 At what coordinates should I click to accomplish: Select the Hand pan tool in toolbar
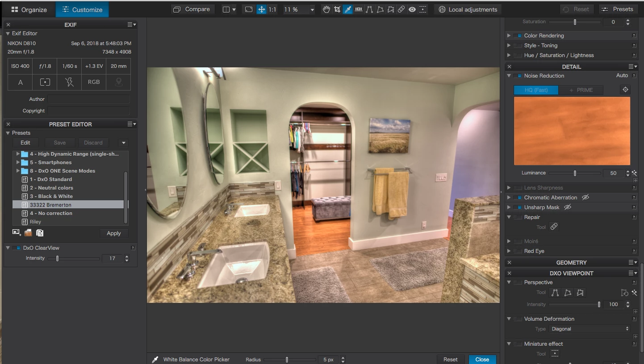coord(326,9)
